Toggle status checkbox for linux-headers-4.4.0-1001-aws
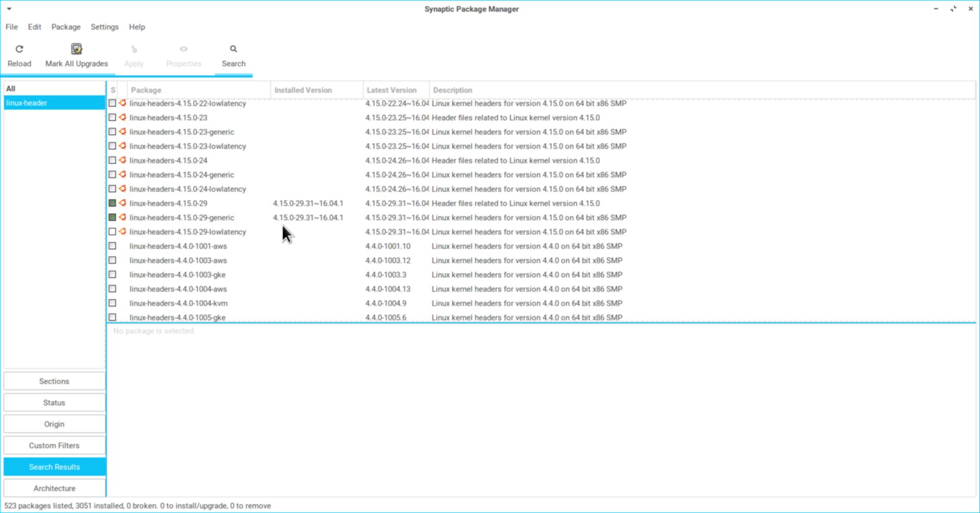980x513 pixels. coord(112,246)
